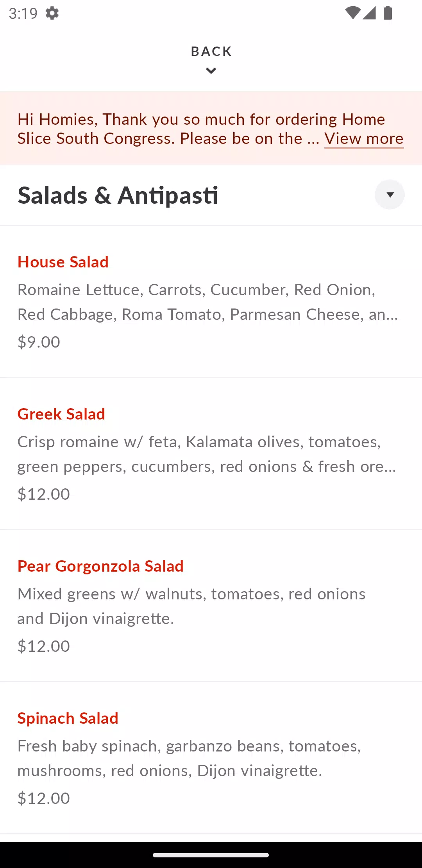Open the View more link
The height and width of the screenshot is (868, 422).
(364, 139)
